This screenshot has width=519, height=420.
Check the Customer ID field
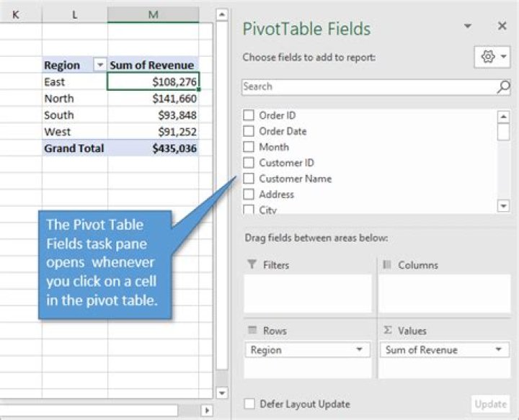pos(249,162)
